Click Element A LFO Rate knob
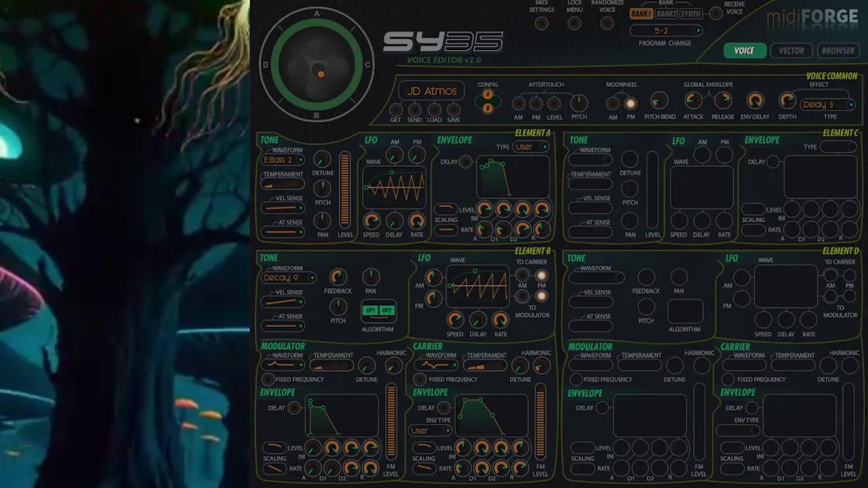Viewport: 868px width, 488px height. tap(417, 220)
